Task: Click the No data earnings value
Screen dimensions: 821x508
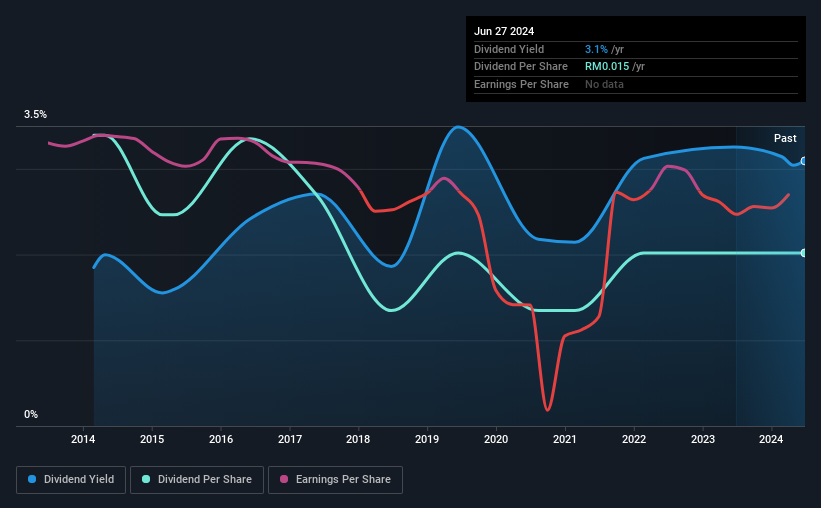Action: pyautogui.click(x=604, y=84)
